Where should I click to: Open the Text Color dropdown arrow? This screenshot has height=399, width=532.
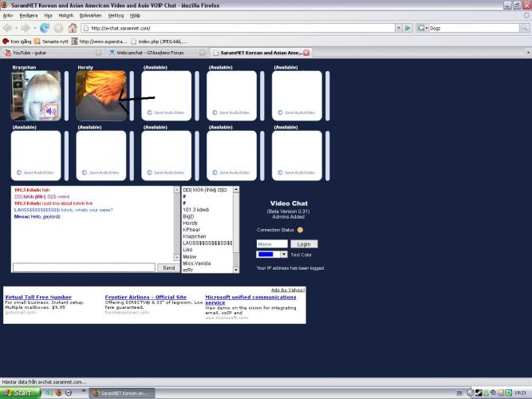(282, 255)
